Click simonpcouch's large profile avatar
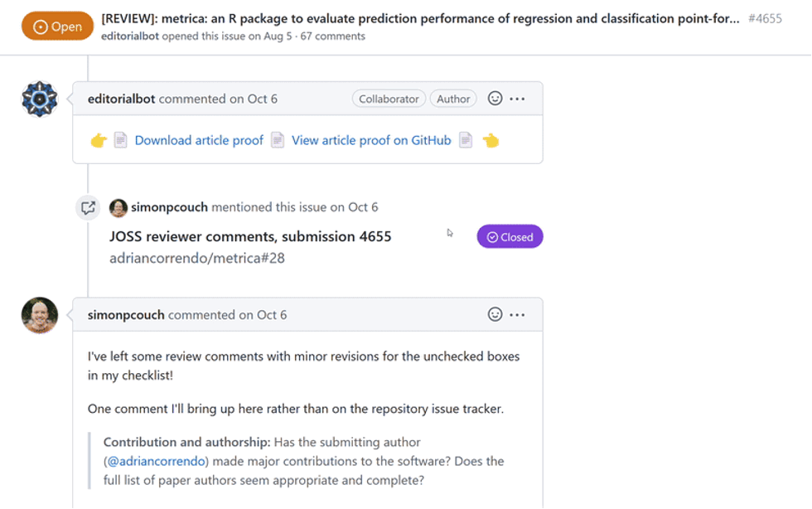 (x=40, y=315)
